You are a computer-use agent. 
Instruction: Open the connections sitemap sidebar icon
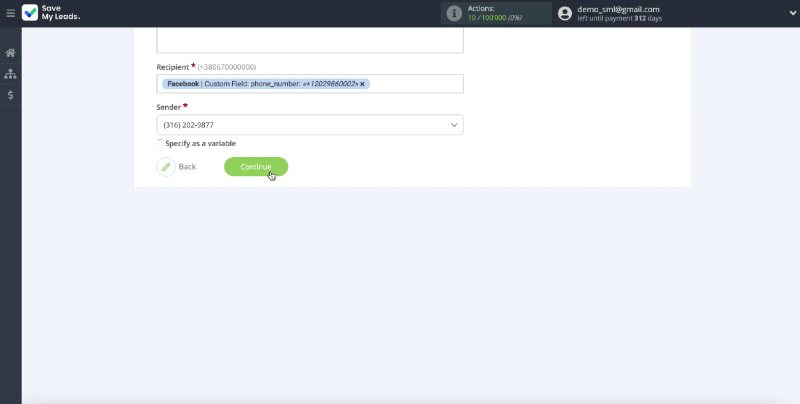coord(10,74)
